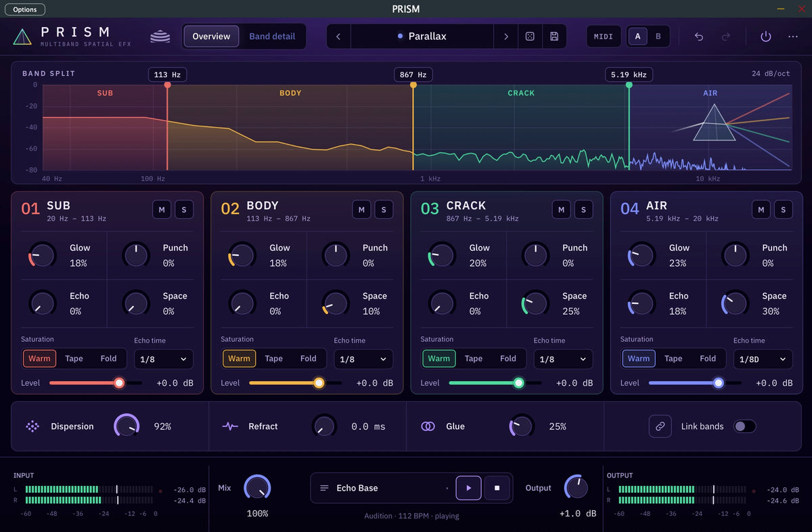Solo the SUB band
Screen dimensions: 812x532
pyautogui.click(x=184, y=210)
